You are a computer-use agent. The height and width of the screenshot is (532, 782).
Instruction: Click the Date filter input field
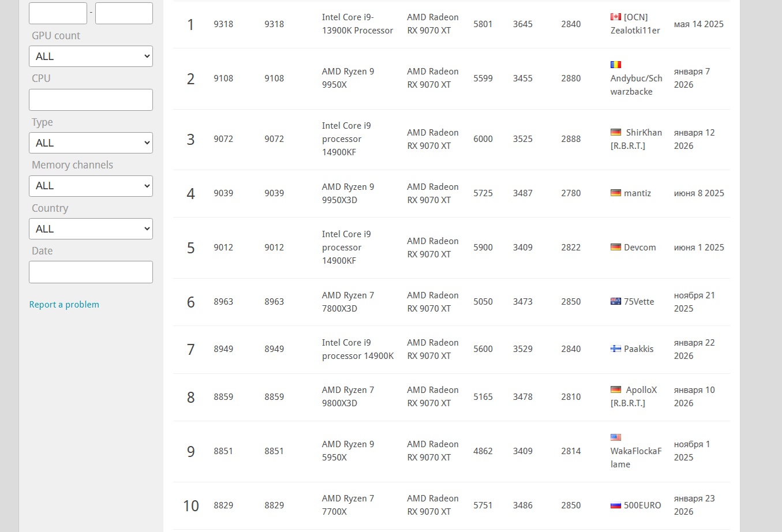(91, 272)
